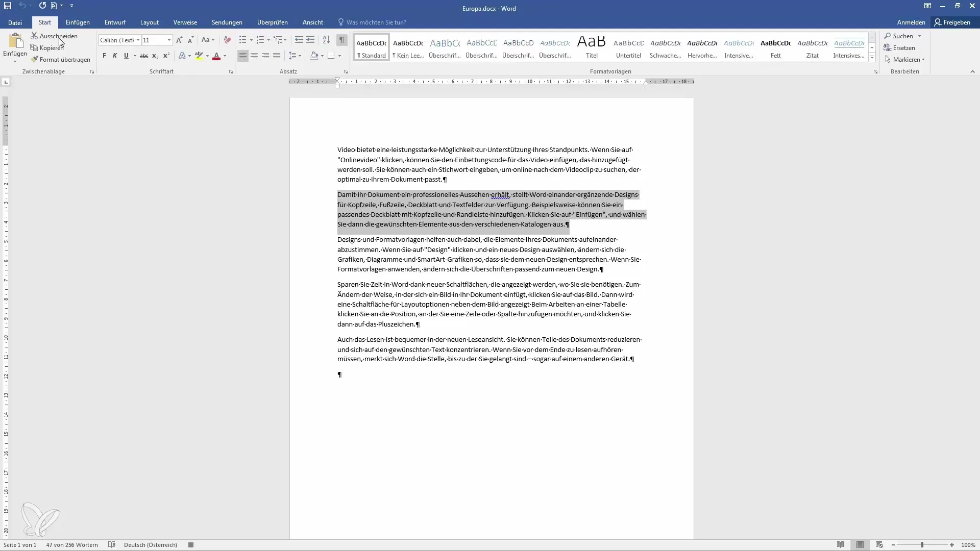Justify paragraph text

point(277,56)
